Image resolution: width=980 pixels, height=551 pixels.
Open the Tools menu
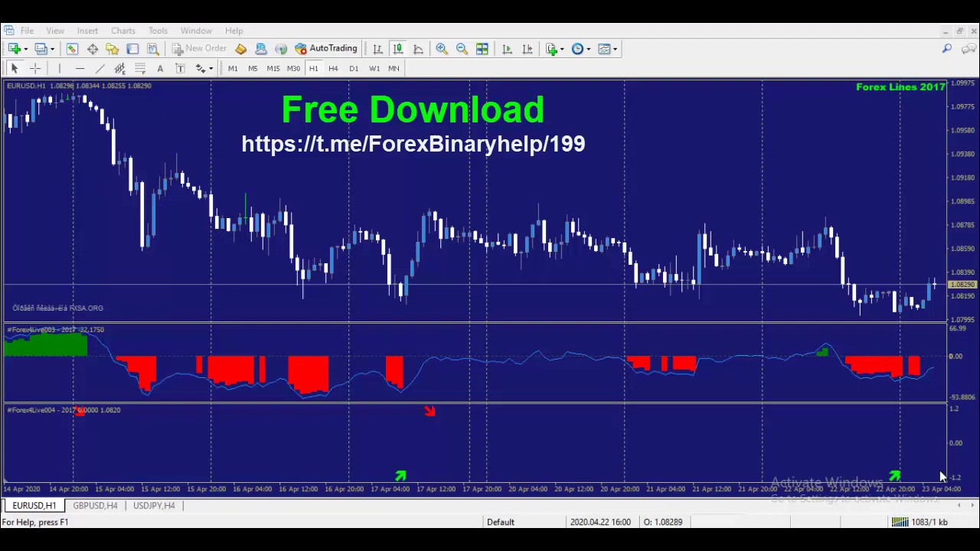(x=158, y=31)
